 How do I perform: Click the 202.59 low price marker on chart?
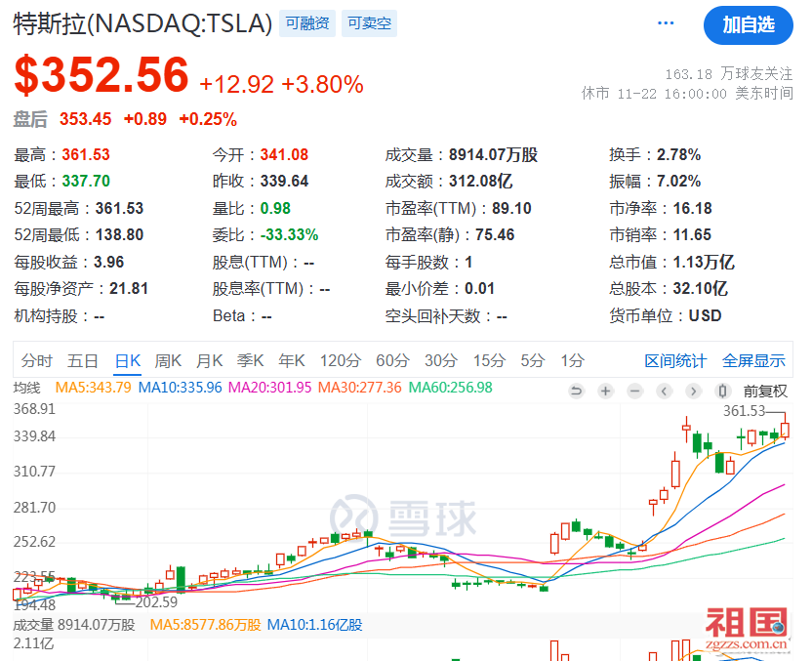156,602
